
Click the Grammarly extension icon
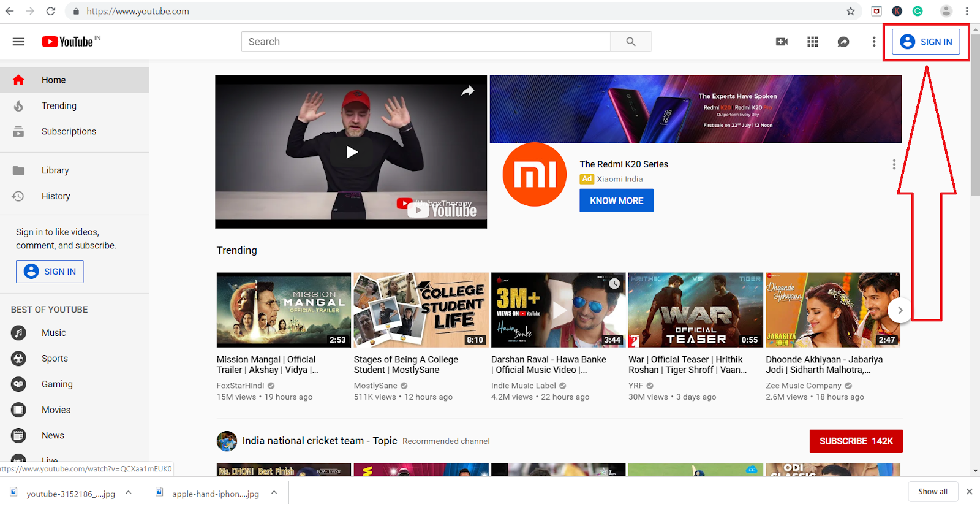918,11
